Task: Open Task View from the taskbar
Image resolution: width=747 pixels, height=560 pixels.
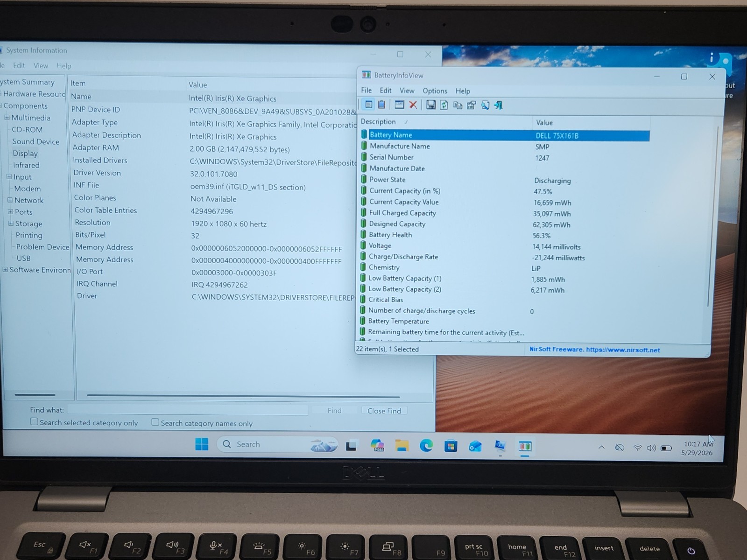Action: (x=351, y=446)
